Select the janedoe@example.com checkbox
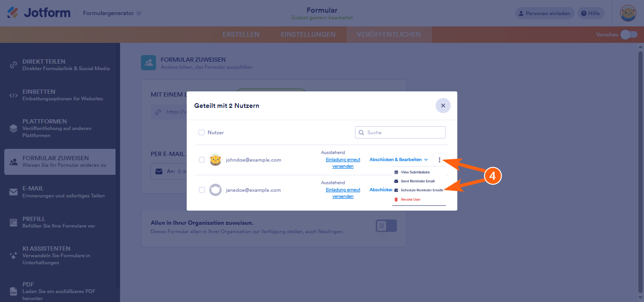The width and height of the screenshot is (644, 302). point(202,190)
